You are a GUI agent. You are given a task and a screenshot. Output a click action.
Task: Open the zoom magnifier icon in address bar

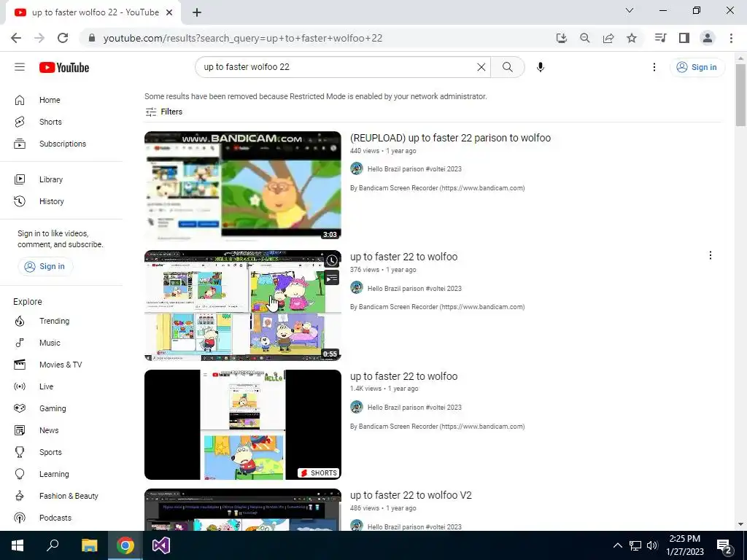coord(585,38)
